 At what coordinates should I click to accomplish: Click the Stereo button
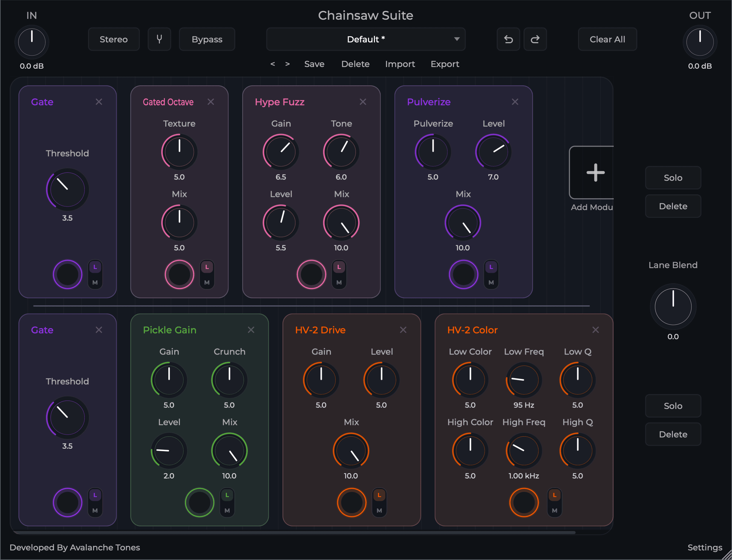tap(114, 39)
